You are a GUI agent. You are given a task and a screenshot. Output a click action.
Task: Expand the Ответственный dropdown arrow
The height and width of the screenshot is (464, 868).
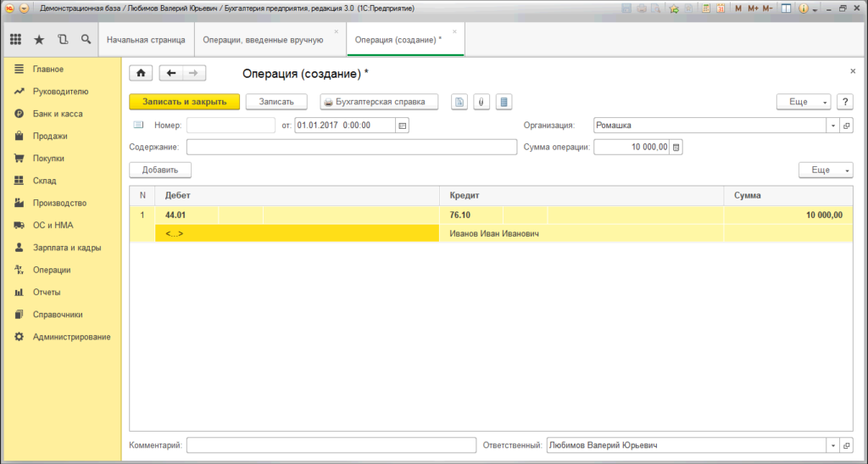coord(832,445)
